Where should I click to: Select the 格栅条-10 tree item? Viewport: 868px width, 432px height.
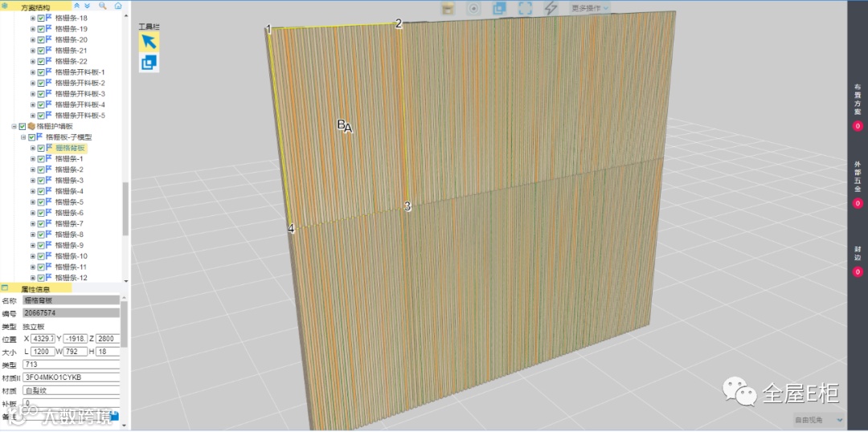pyautogui.click(x=72, y=256)
